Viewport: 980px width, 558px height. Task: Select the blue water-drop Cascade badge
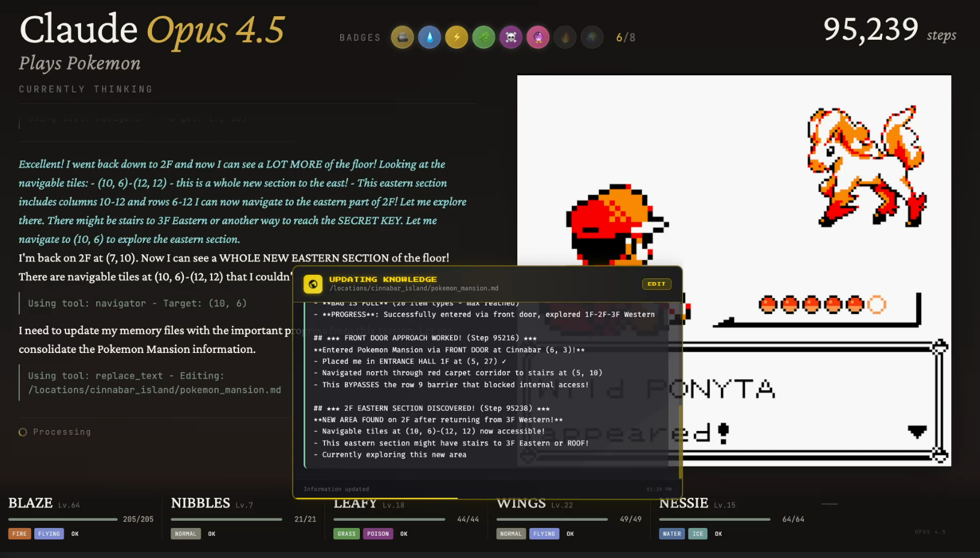[x=430, y=37]
